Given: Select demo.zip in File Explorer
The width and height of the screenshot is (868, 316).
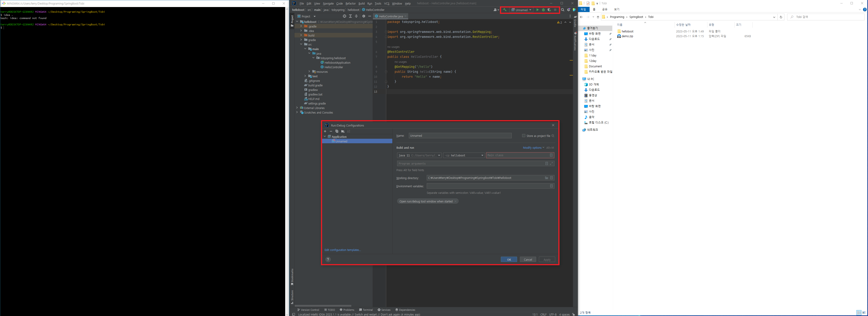Looking at the screenshot, I should 625,36.
